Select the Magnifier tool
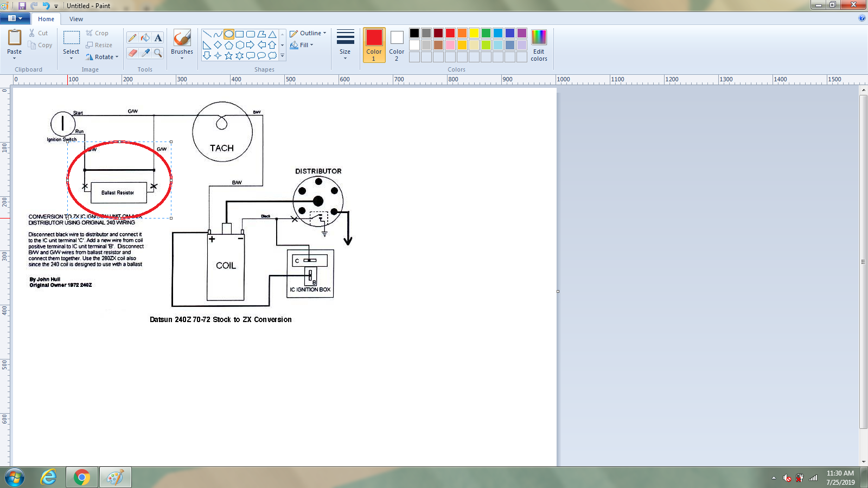Screen dimensions: 868x488 click(x=158, y=53)
